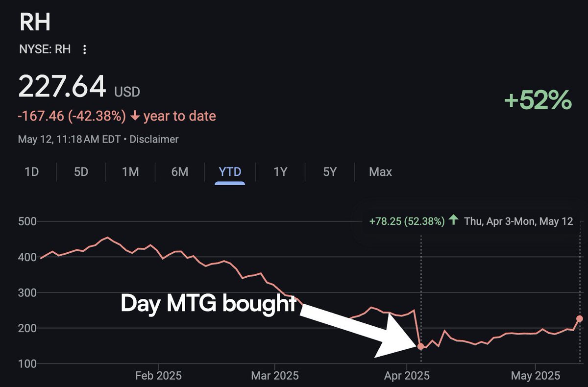This screenshot has width=588, height=387.
Task: Click the green up arrow in the tooltip
Action: (454, 220)
